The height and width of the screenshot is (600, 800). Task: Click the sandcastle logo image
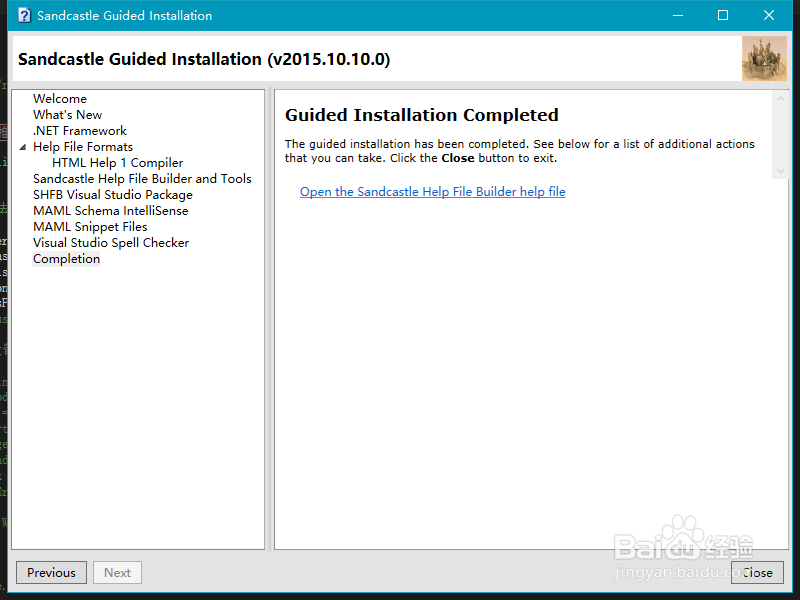[764, 59]
